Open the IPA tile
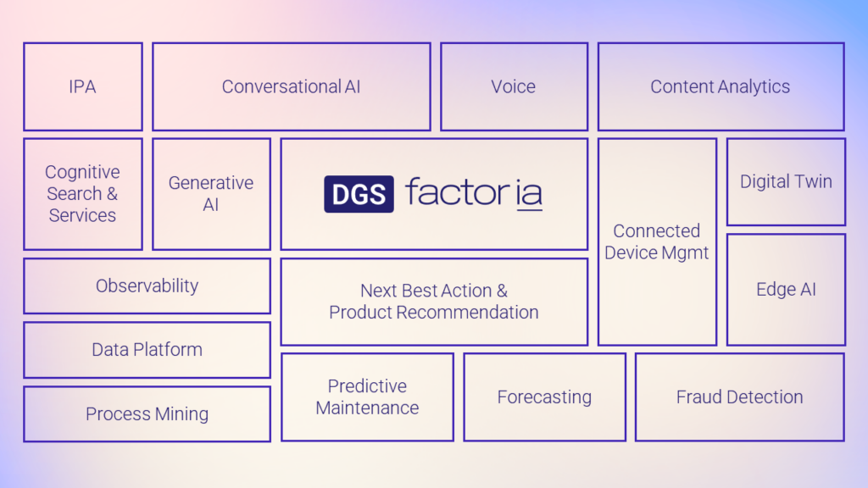 coord(83,87)
